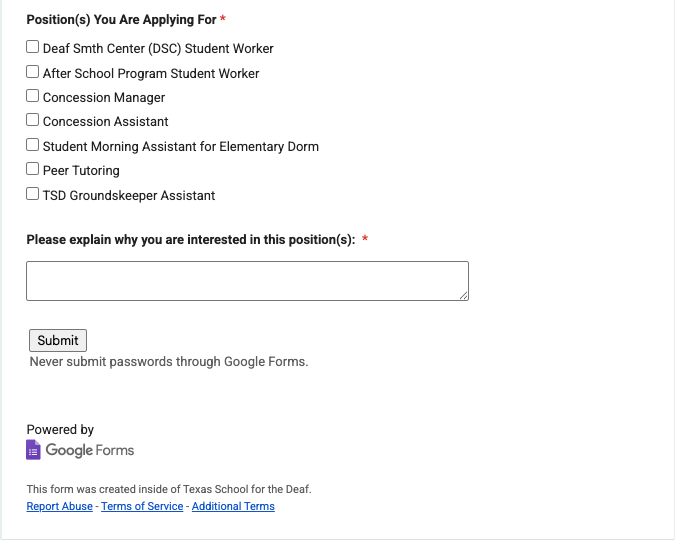675x540 pixels.
Task: Click the purple Google Forms document icon
Action: click(x=33, y=450)
